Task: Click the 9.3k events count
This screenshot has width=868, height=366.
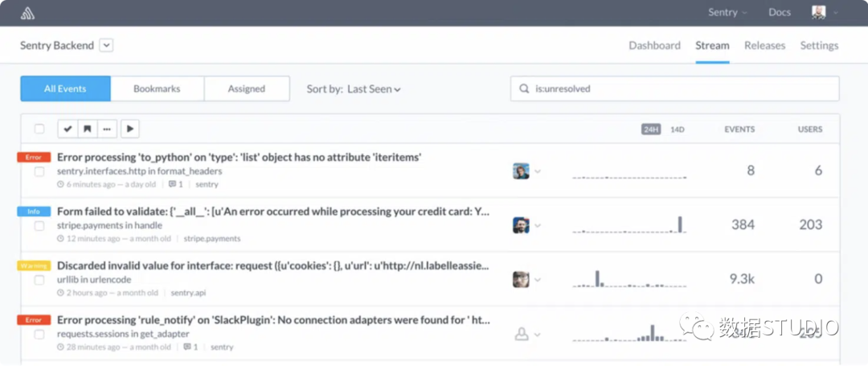Action: point(743,278)
